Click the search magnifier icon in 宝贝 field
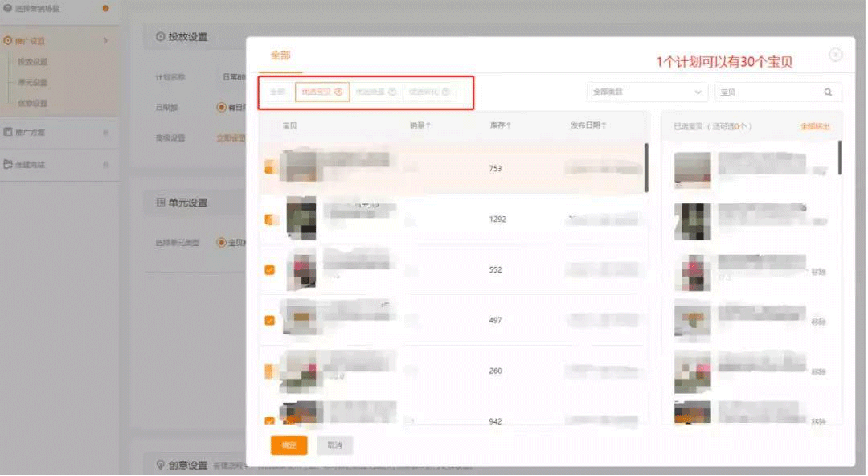Image resolution: width=868 pixels, height=476 pixels. [x=828, y=92]
